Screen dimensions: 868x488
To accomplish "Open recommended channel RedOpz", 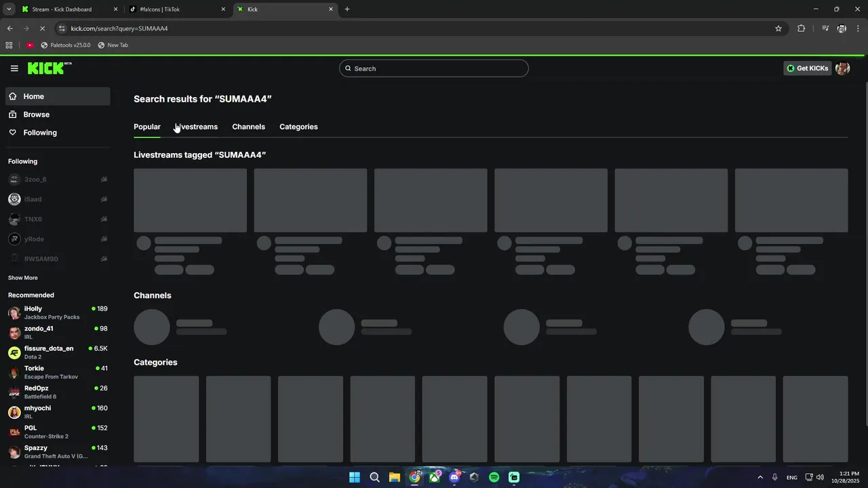I will pyautogui.click(x=58, y=392).
